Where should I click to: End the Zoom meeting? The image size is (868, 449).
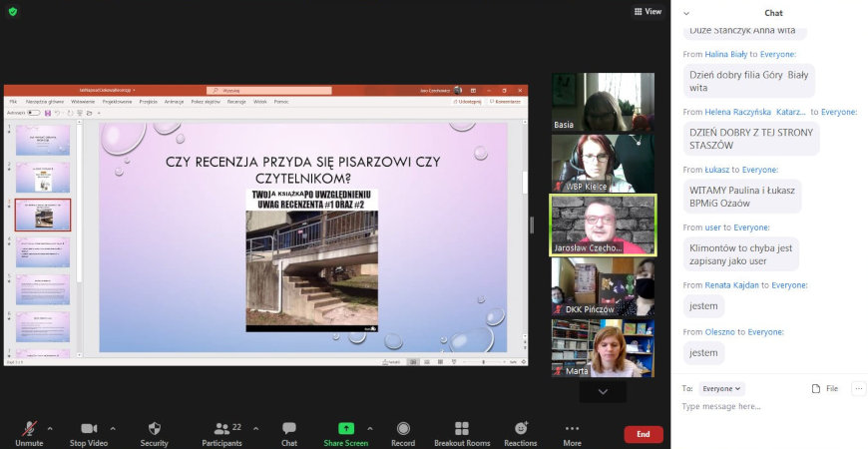tap(644, 434)
